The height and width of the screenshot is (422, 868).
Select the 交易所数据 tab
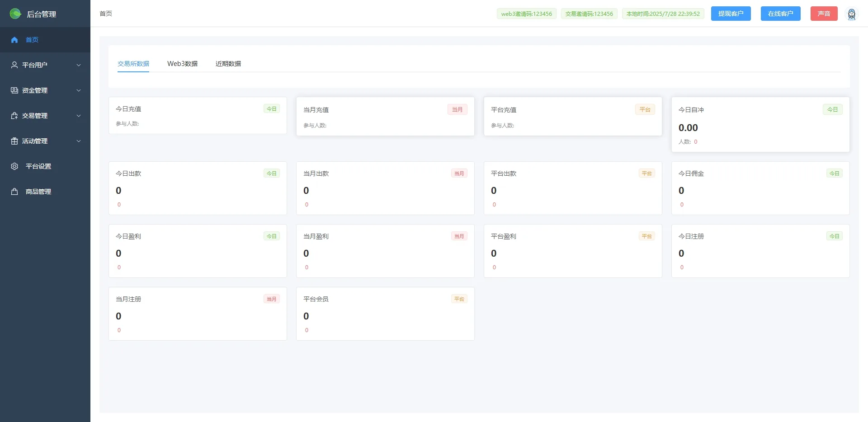133,64
